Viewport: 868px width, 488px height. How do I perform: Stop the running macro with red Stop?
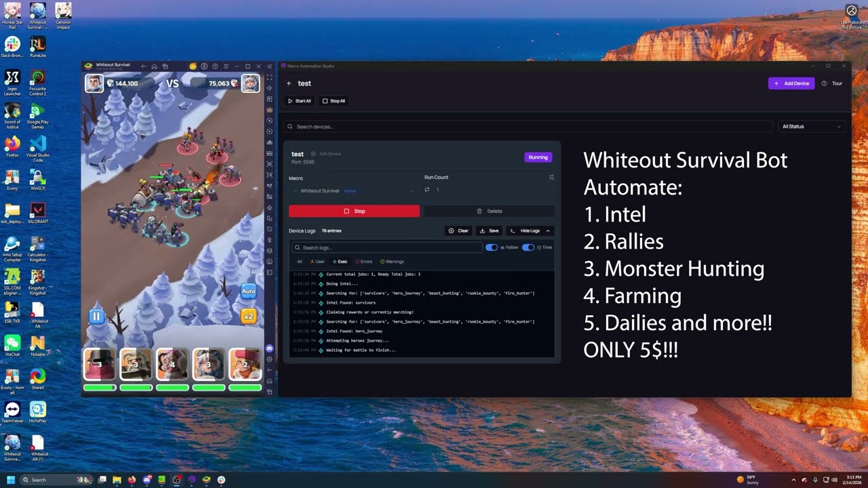(x=354, y=211)
